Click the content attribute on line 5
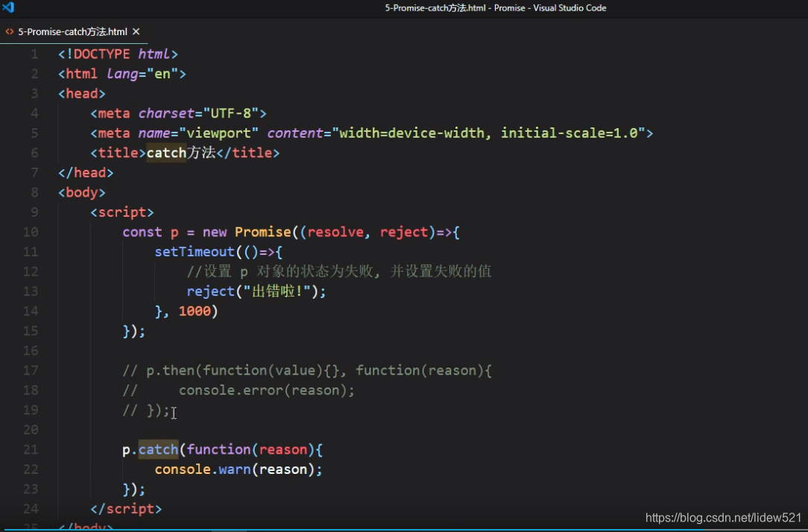The height and width of the screenshot is (532, 808). coord(295,133)
